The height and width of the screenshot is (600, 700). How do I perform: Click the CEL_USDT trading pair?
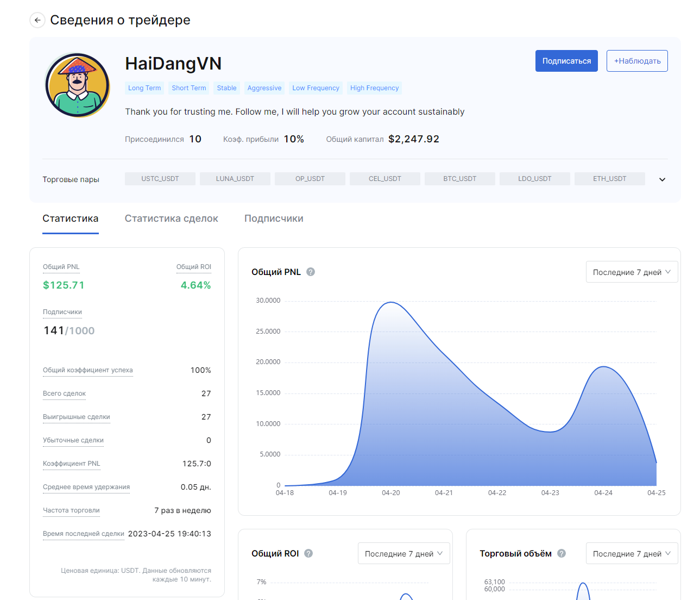click(x=385, y=179)
